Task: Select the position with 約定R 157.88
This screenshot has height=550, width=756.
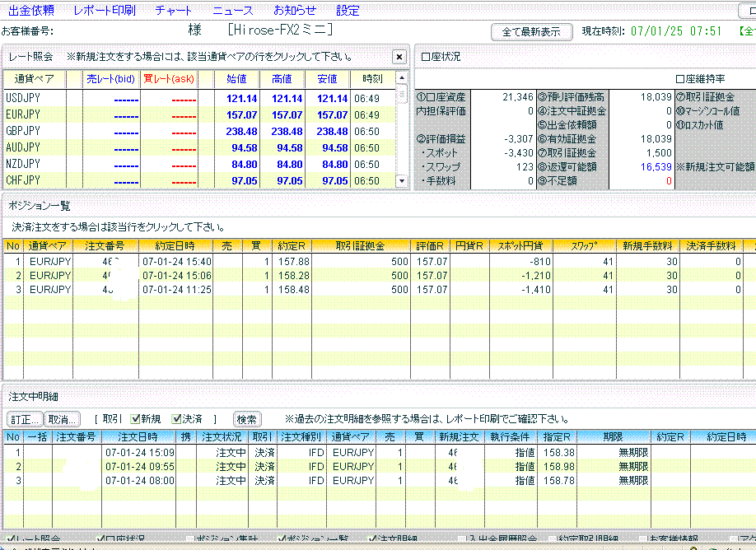Action: (x=379, y=262)
